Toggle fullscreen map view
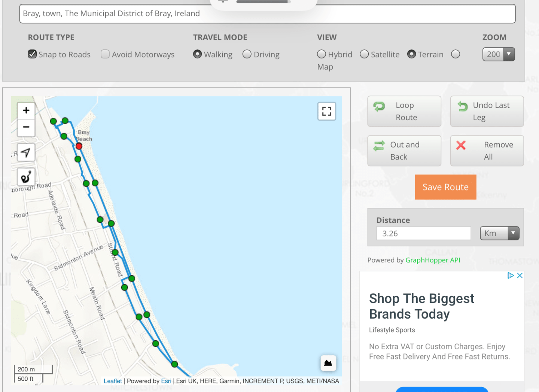 (326, 111)
